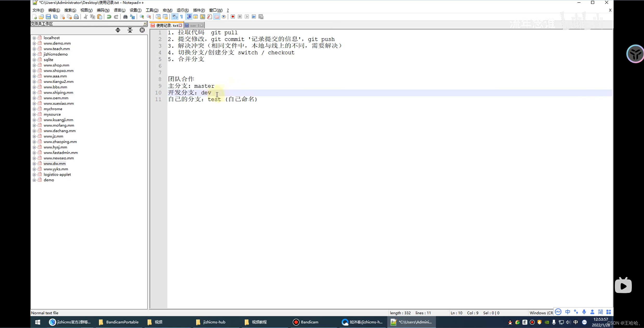The height and width of the screenshot is (328, 644).
Task: Click the Save recorded macro icon
Action: tap(261, 17)
